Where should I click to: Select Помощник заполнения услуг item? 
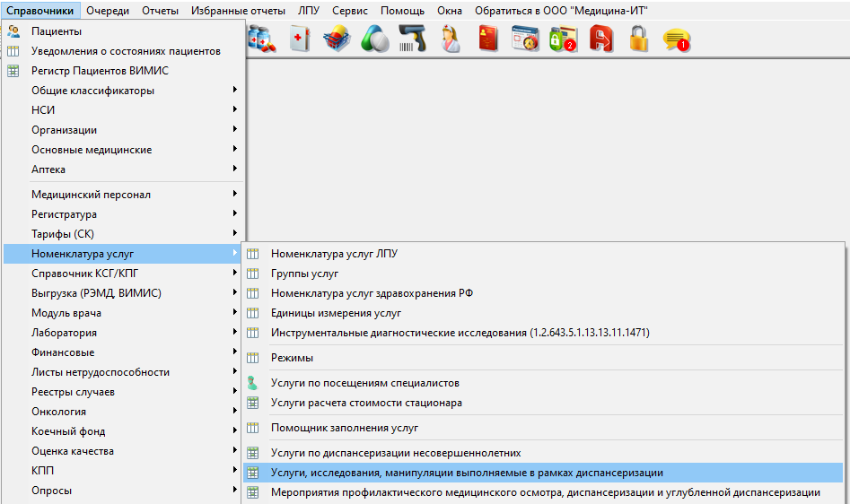click(x=344, y=428)
